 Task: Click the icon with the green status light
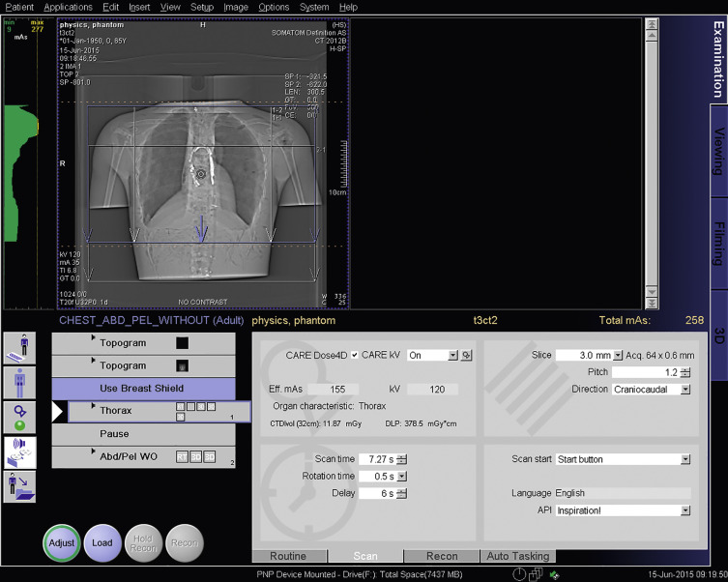click(19, 417)
